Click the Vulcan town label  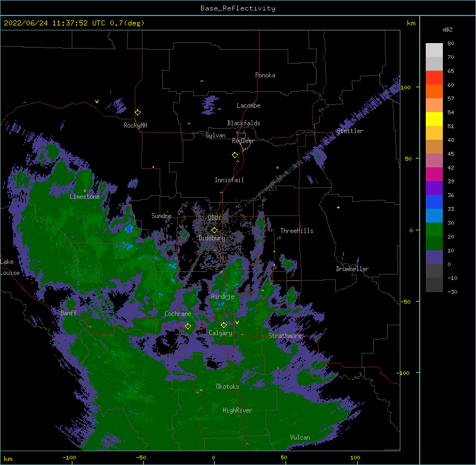pyautogui.click(x=300, y=437)
